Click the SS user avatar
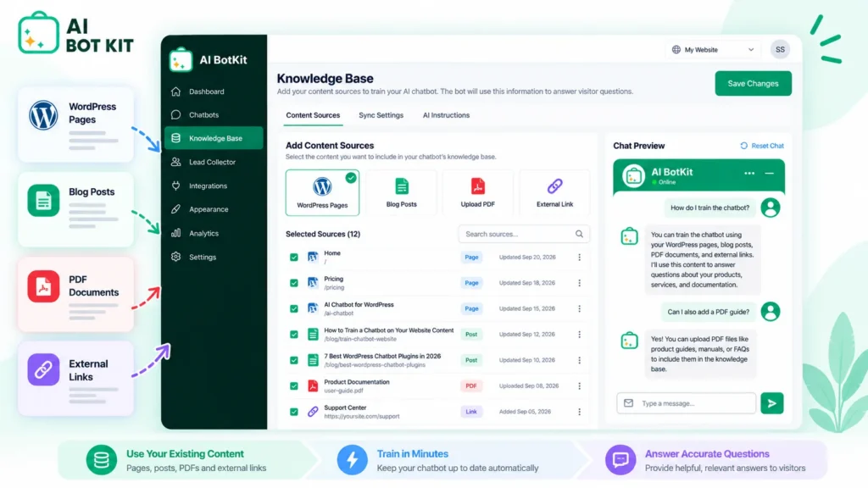The image size is (868, 488). 780,50
